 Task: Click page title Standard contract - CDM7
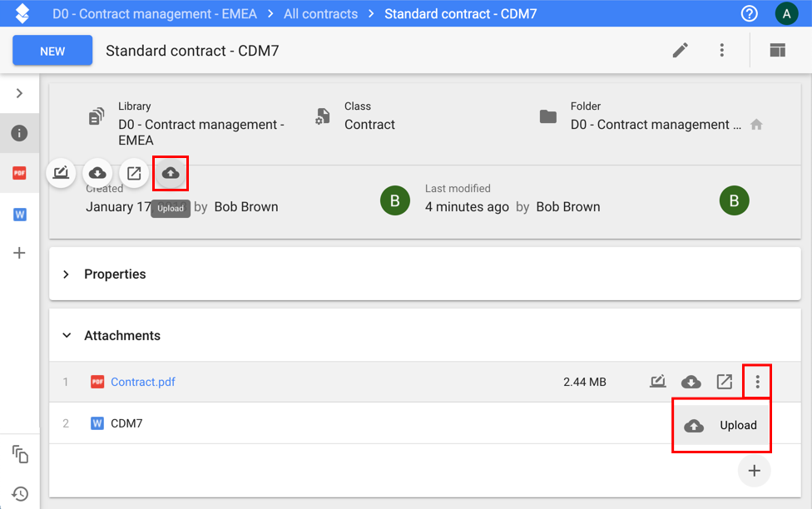click(x=192, y=50)
